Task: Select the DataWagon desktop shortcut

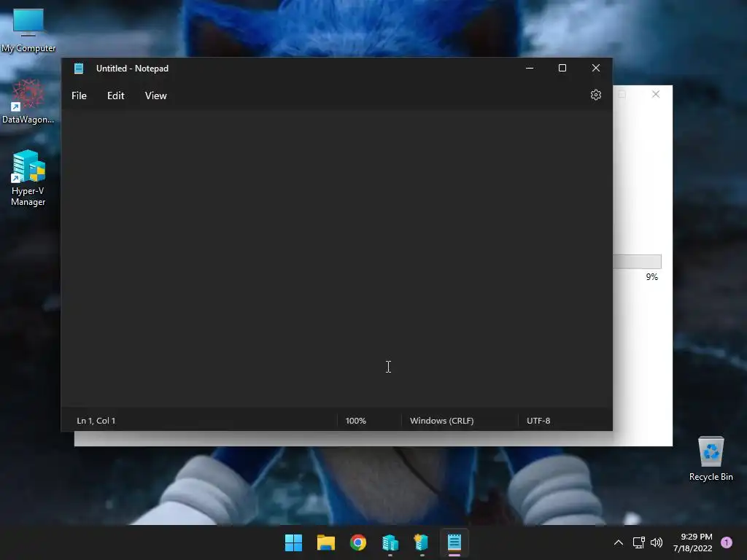Action: point(28,101)
